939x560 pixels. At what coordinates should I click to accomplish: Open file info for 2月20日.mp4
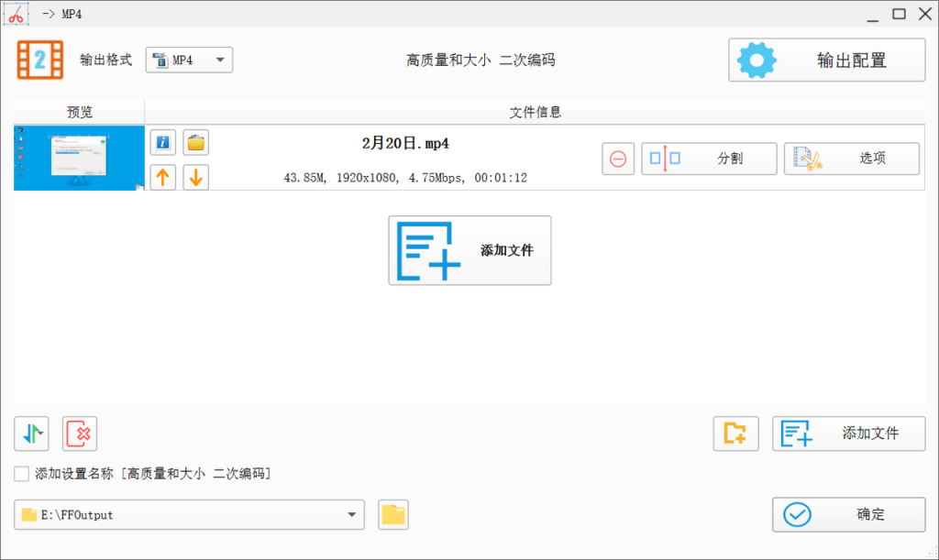pos(162,142)
